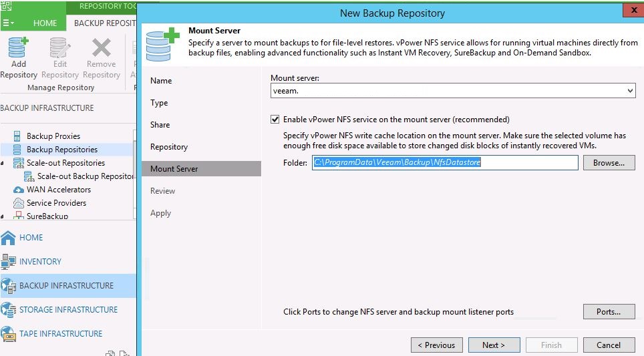Click the Browse... button
Screen dimensions: 644x356
pyautogui.click(x=609, y=162)
